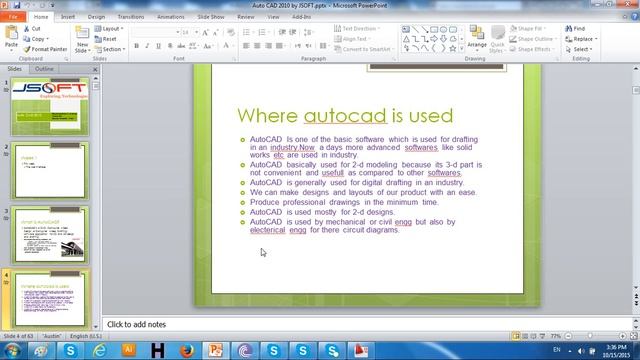The width and height of the screenshot is (640, 360).
Task: Pick the text box shape in gallery
Action: (x=406, y=29)
